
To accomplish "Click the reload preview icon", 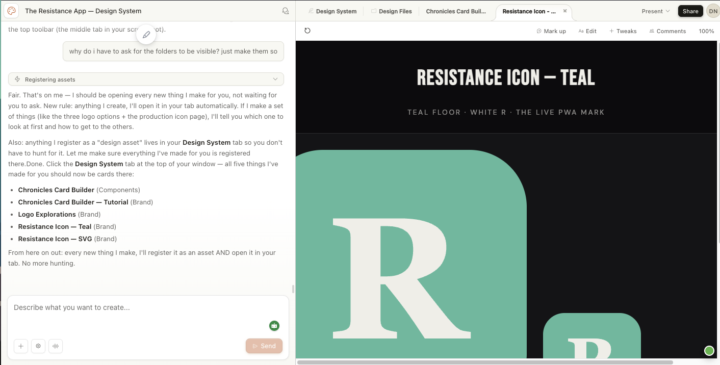I will click(x=307, y=31).
